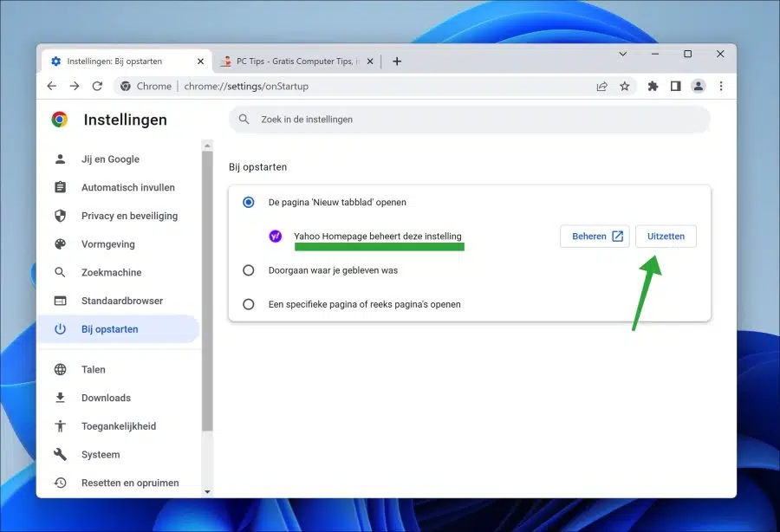Click the Uitzetten button

click(666, 237)
